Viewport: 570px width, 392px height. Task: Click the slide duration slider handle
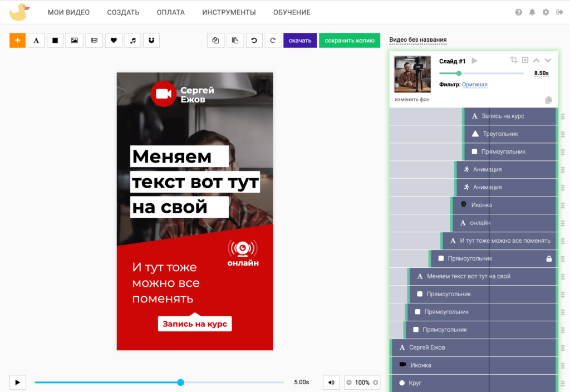(459, 73)
